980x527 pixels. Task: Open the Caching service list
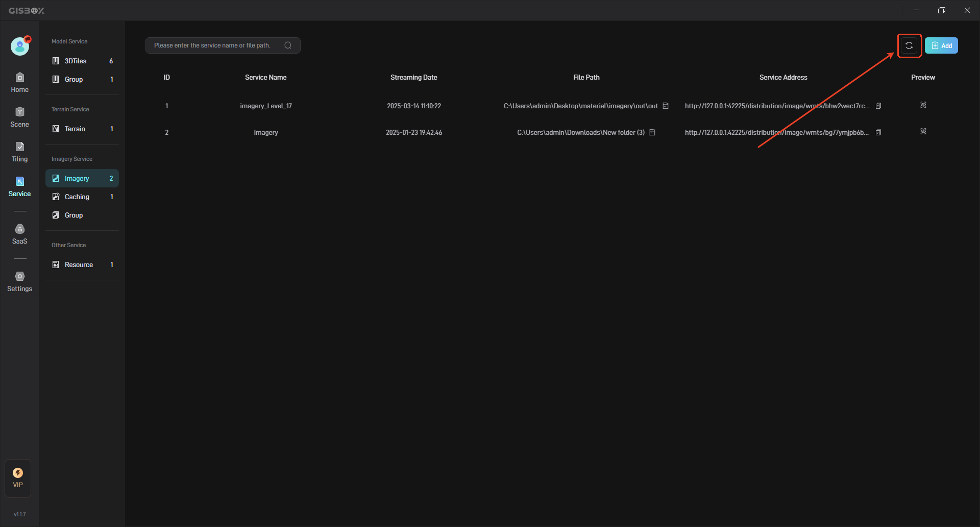pos(82,197)
